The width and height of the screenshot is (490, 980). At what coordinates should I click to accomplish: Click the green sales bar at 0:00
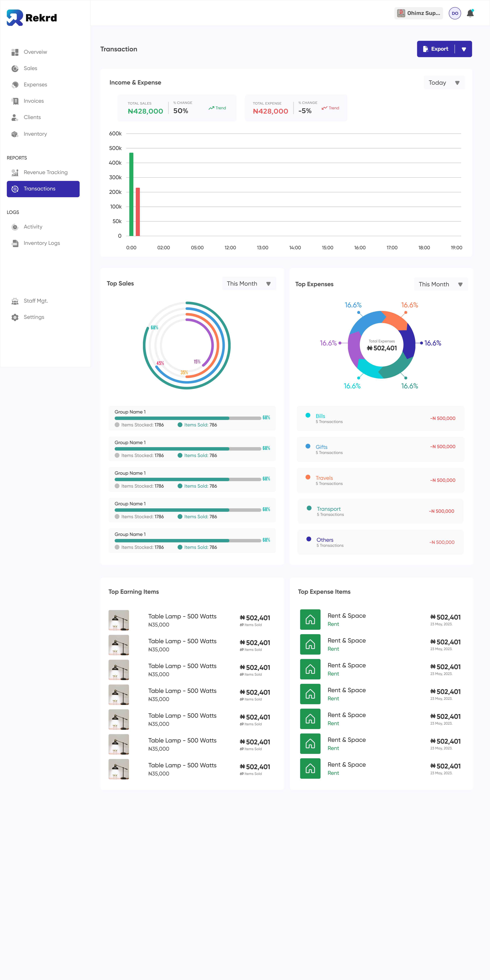click(x=131, y=194)
